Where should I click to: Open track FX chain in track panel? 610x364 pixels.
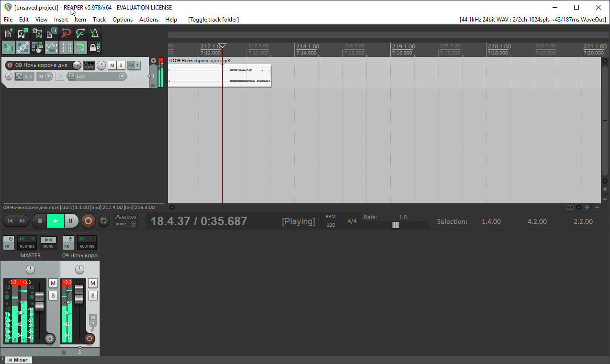131,66
